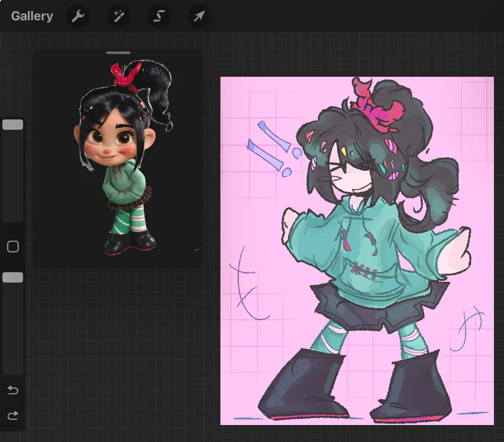Undo the last stroke
Screen dimensions: 504x442
(x=13, y=390)
